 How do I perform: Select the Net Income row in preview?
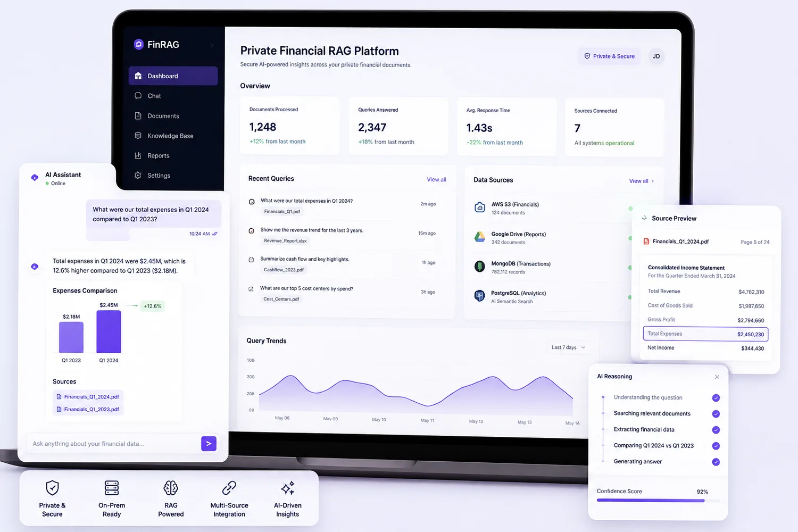coord(705,348)
